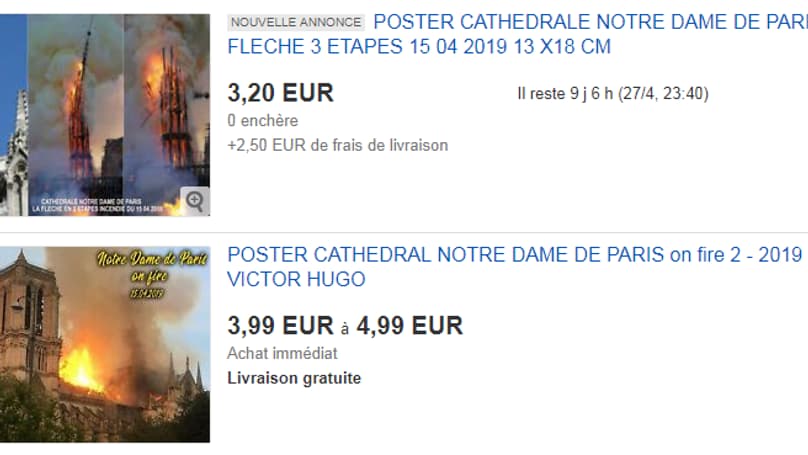
Task: Open the POSTER CATHEDRAL on fire 2 title
Action: point(515,267)
